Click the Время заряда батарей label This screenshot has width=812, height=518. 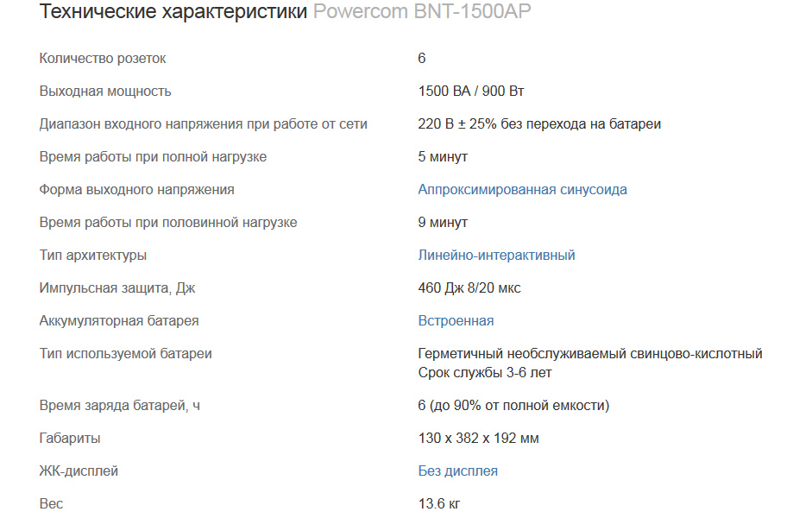120,406
